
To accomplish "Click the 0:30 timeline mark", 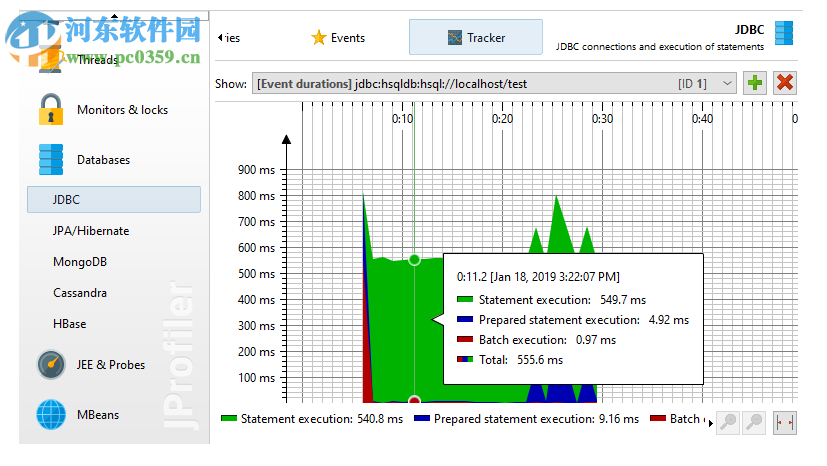I will click(602, 119).
